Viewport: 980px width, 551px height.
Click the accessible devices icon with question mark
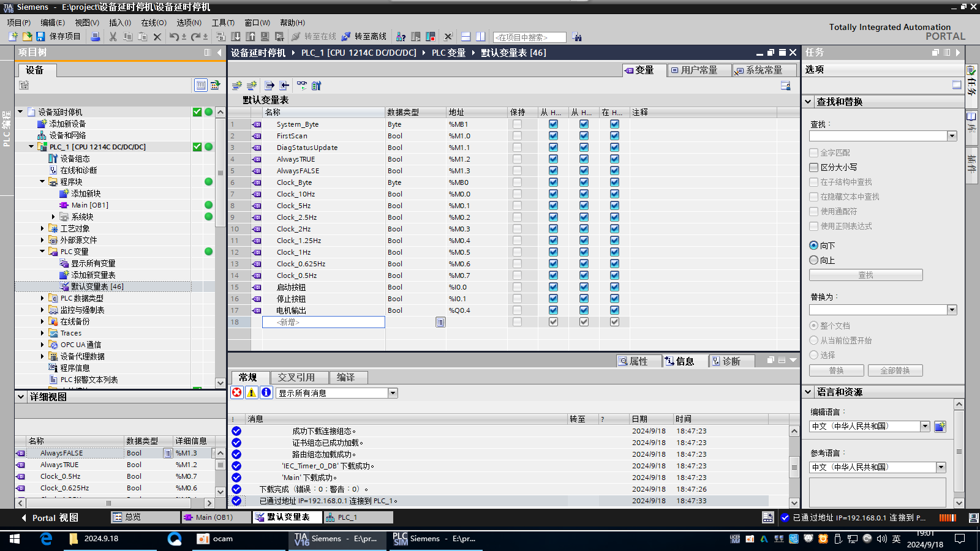point(401,37)
